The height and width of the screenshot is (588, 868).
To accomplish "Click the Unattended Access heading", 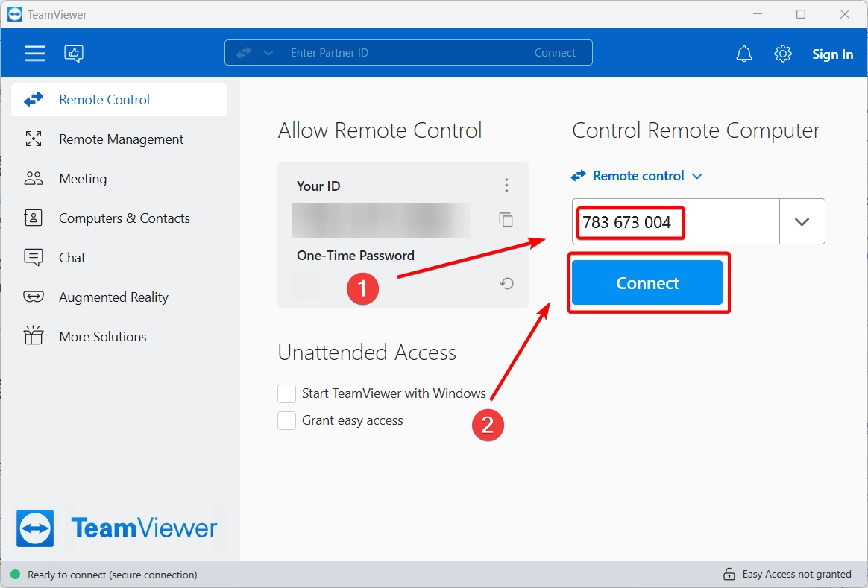I will pos(367,353).
